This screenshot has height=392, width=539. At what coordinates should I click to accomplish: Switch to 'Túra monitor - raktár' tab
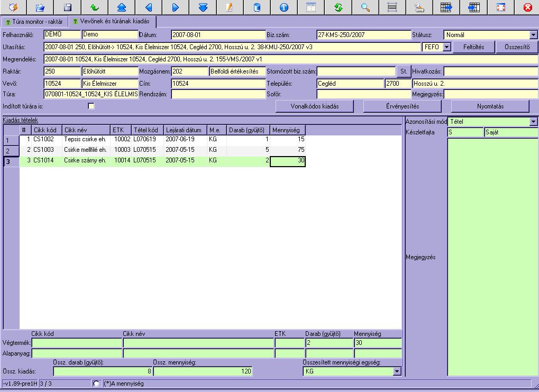pyautogui.click(x=34, y=22)
